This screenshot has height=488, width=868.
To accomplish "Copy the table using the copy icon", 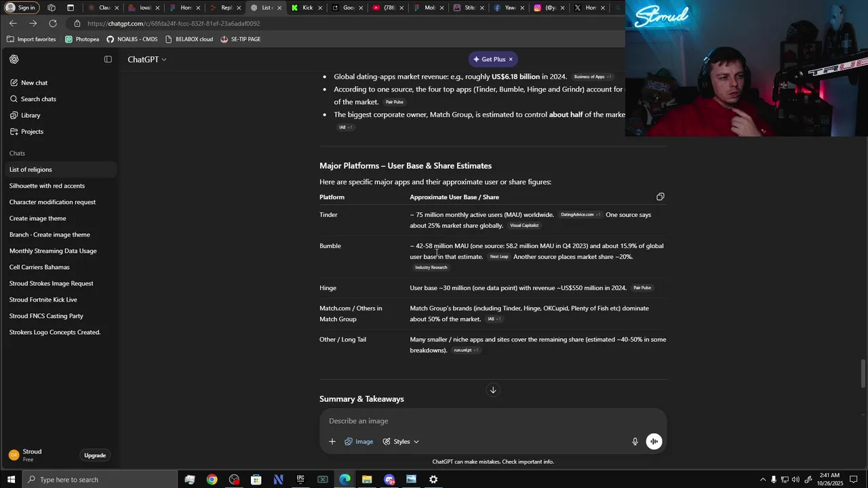I will (660, 197).
